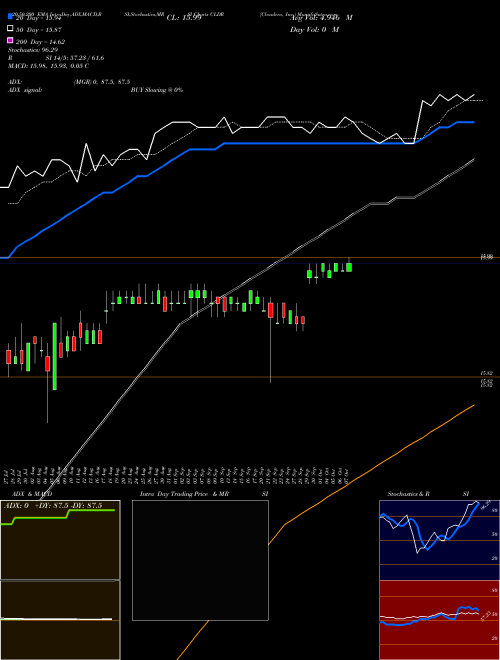Click the upper orange horizontal resistance line
The height and width of the screenshot is (660, 500).
[x=250, y=258]
